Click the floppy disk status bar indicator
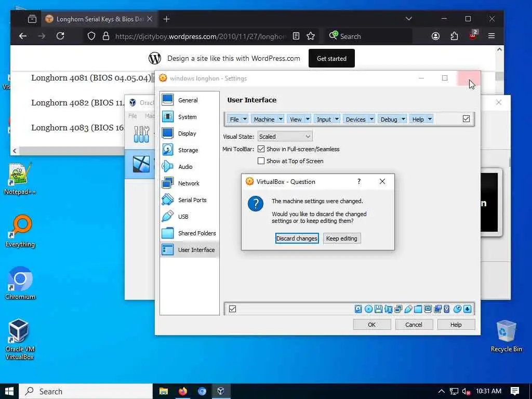 tap(378, 309)
